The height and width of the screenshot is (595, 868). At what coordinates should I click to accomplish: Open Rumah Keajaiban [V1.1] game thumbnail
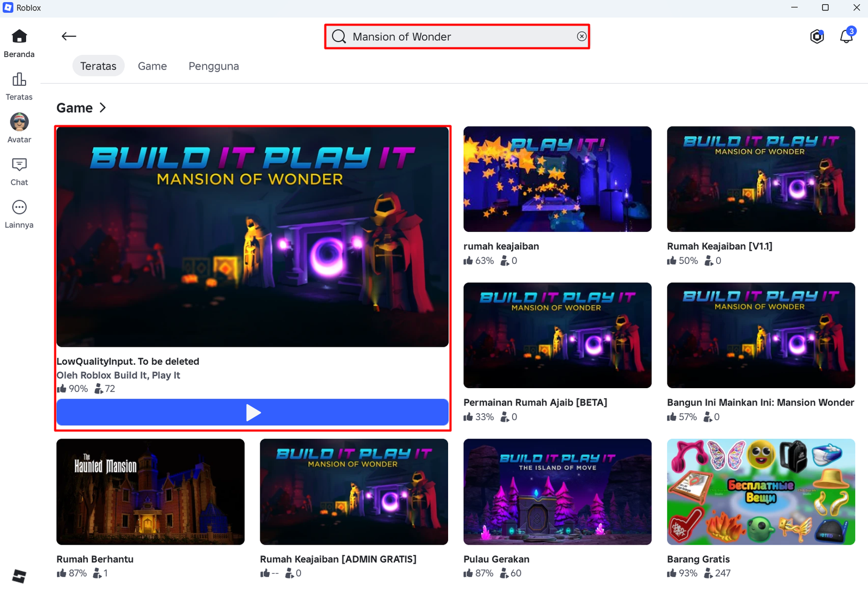[x=761, y=179]
